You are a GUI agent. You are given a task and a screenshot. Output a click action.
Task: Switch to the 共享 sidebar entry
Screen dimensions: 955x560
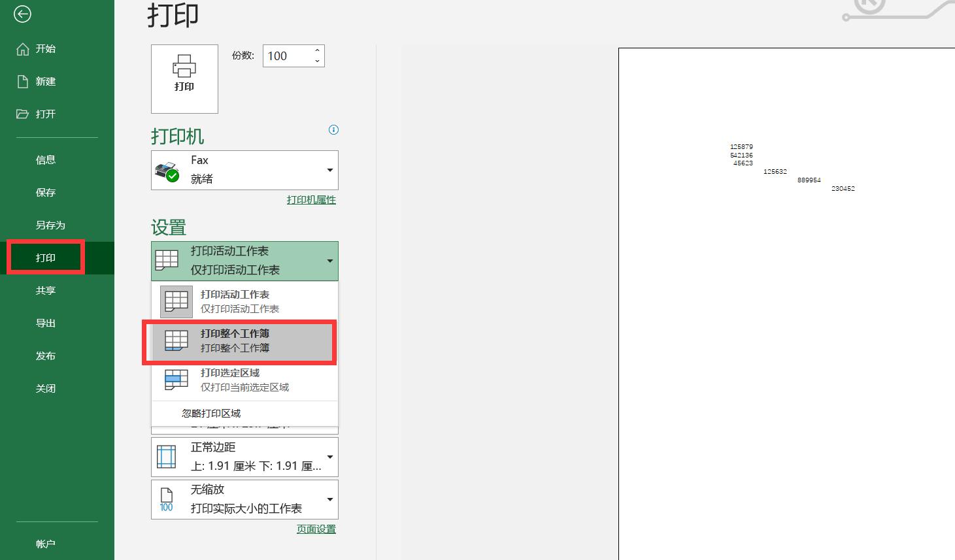tap(46, 290)
